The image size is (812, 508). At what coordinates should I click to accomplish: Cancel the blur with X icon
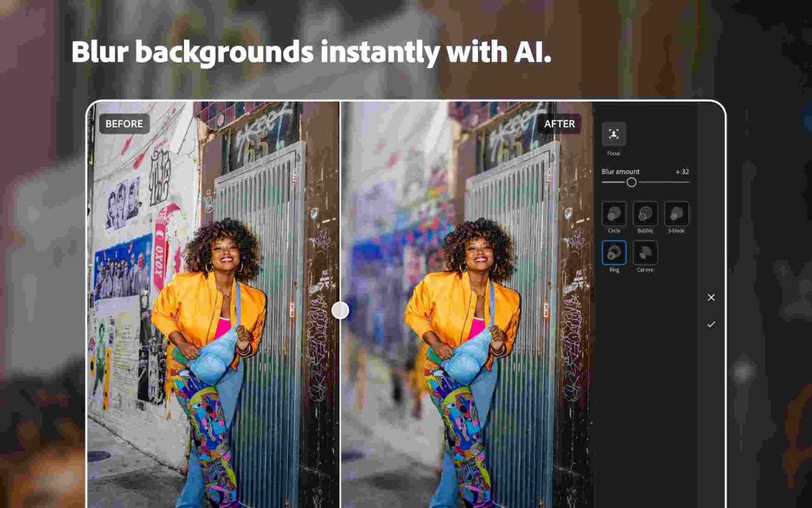click(x=711, y=297)
